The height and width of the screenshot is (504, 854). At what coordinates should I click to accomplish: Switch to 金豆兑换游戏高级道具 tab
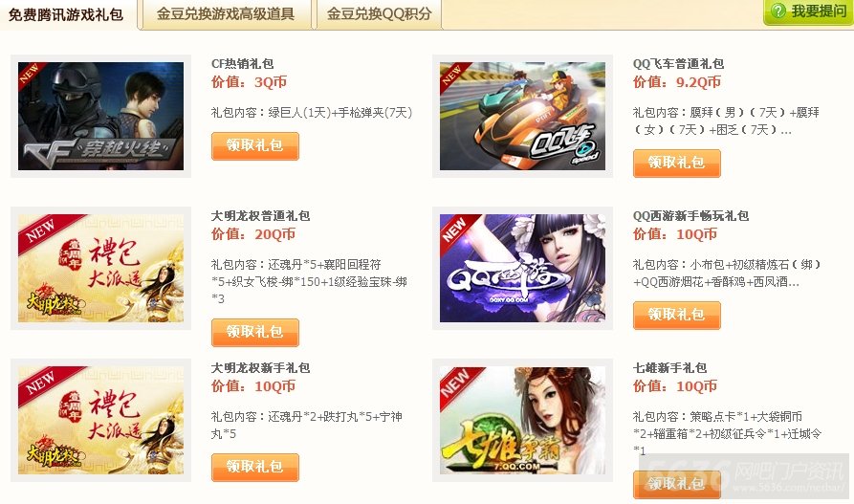[226, 14]
